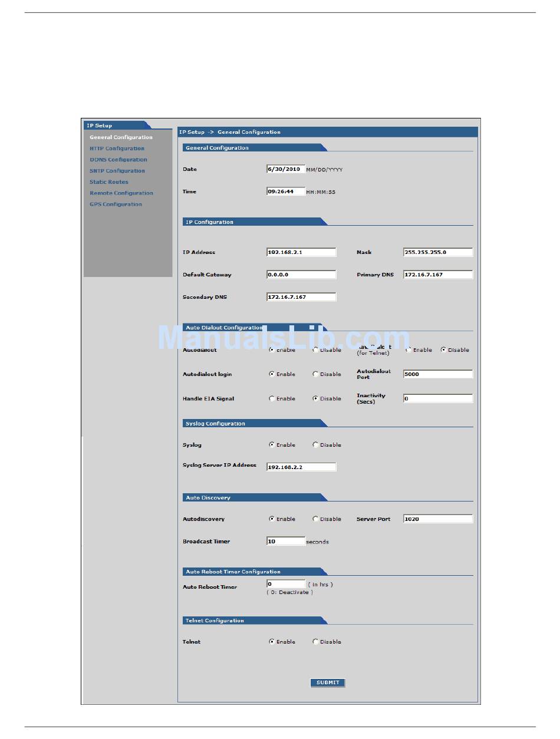Click the Primary DNS field
560x739 pixels.
[x=438, y=275]
